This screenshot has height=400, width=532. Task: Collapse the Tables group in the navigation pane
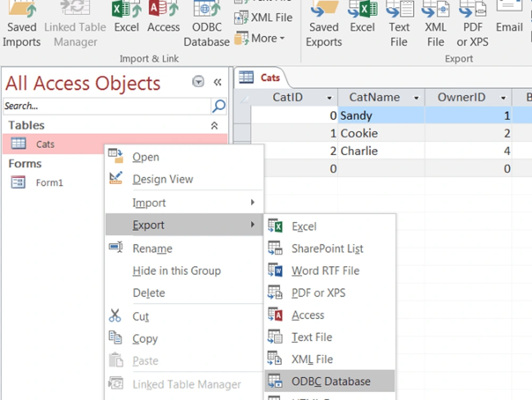pyautogui.click(x=215, y=126)
